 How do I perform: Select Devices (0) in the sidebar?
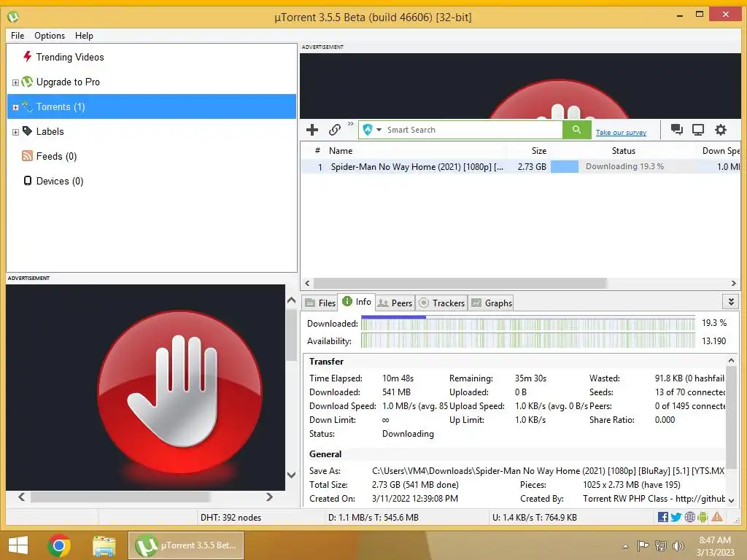point(60,181)
